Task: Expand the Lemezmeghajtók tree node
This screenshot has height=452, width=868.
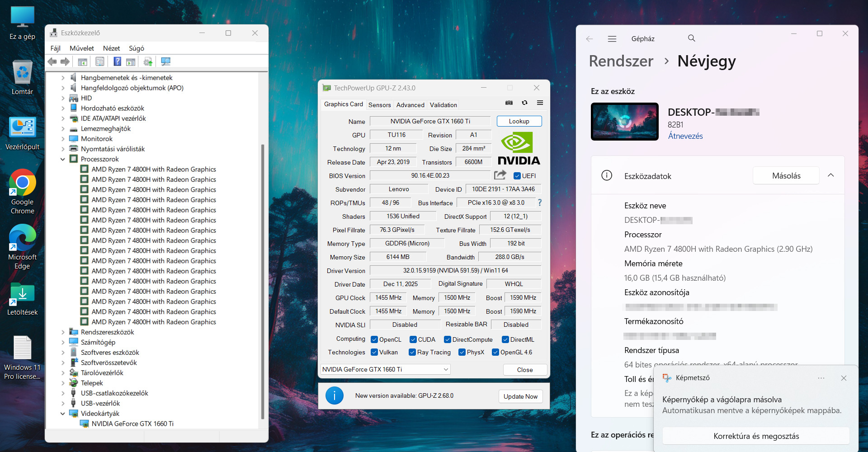Action: coord(63,129)
